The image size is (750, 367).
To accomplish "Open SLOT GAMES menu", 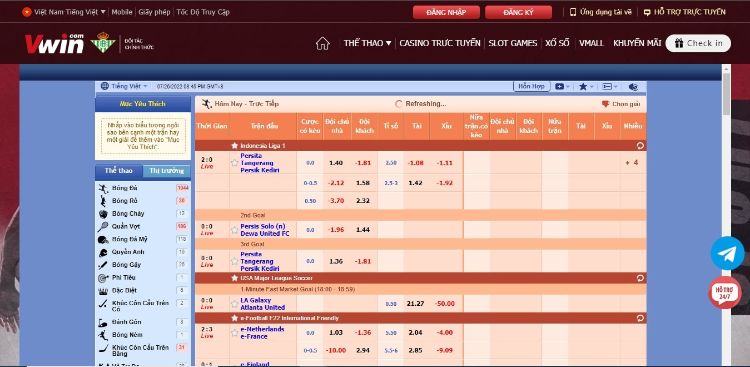I will pos(513,43).
